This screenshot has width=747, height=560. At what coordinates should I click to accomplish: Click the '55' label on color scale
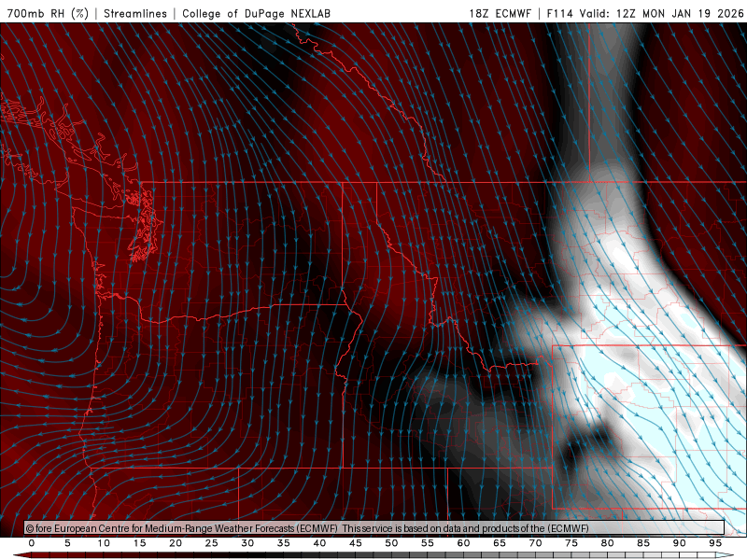tap(428, 543)
